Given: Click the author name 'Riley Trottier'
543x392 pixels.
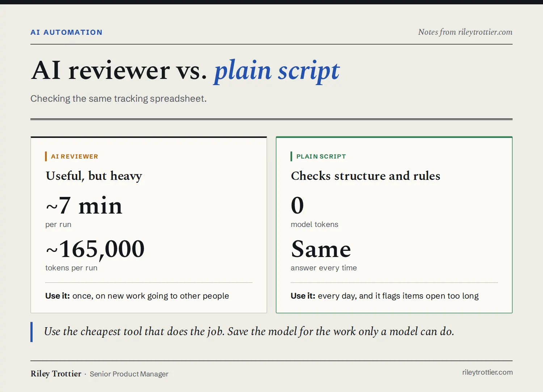Looking at the screenshot, I should 56,374.
